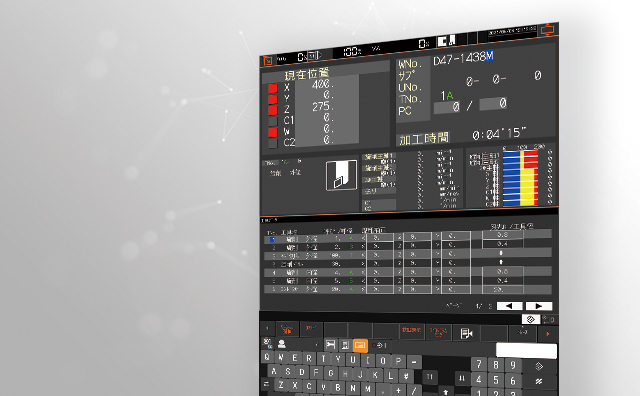
Task: Click the calculator icon in keyboard toolbar
Action: (345, 345)
